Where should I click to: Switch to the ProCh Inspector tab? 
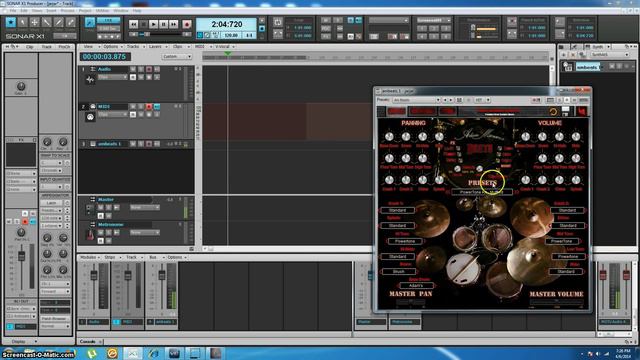point(64,47)
